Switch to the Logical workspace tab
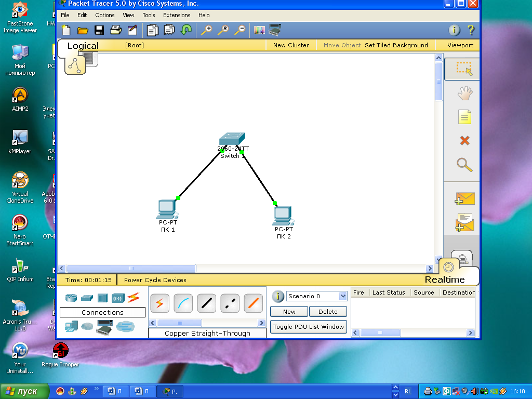The width and height of the screenshot is (532, 399). [83, 46]
